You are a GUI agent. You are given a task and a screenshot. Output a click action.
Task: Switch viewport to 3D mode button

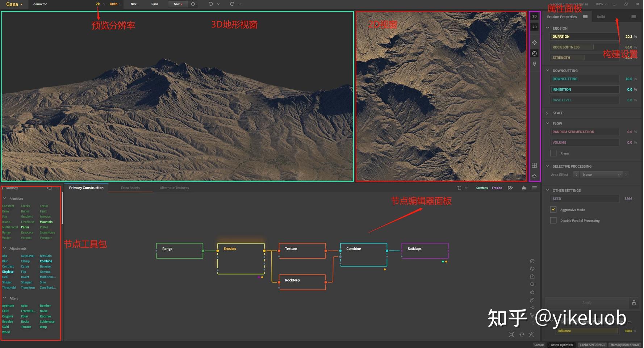tap(534, 16)
